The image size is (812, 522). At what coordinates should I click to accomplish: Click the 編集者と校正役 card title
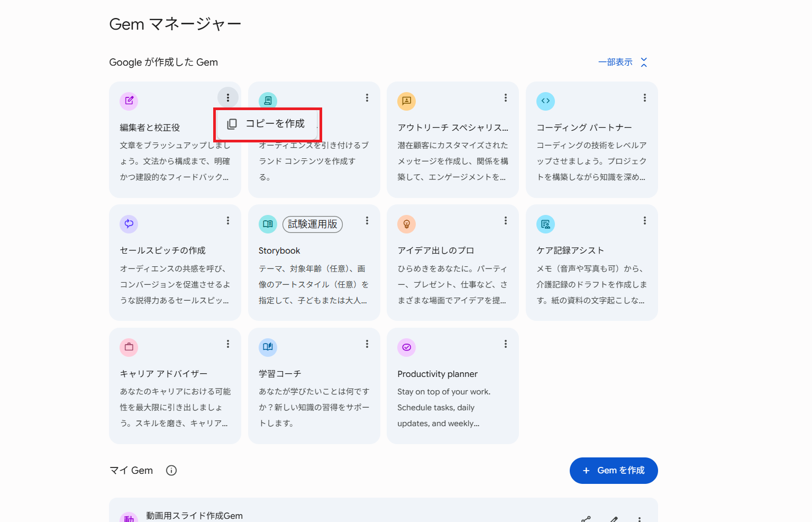(x=150, y=128)
